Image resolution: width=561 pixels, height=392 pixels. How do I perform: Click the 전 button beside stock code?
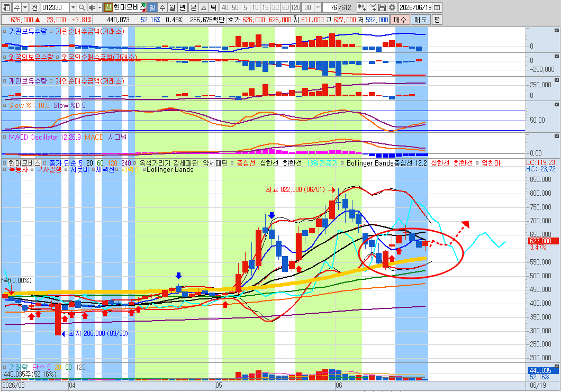(x=34, y=7)
